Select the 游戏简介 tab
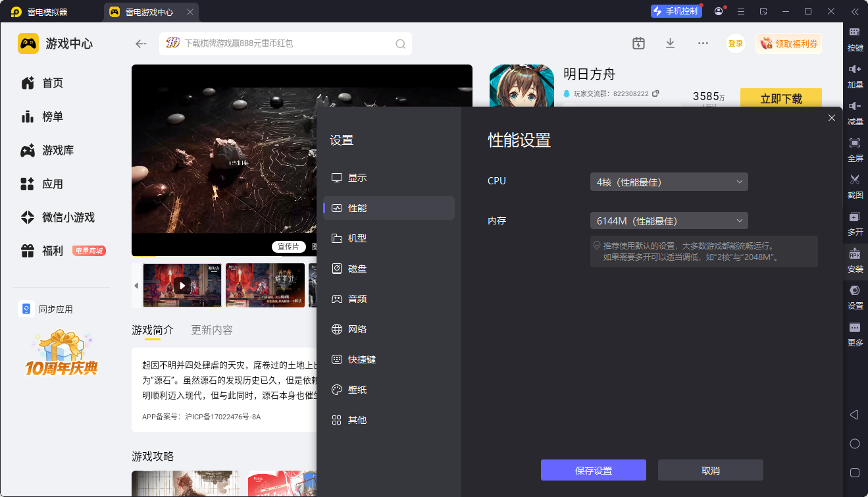The height and width of the screenshot is (497, 868). [153, 330]
